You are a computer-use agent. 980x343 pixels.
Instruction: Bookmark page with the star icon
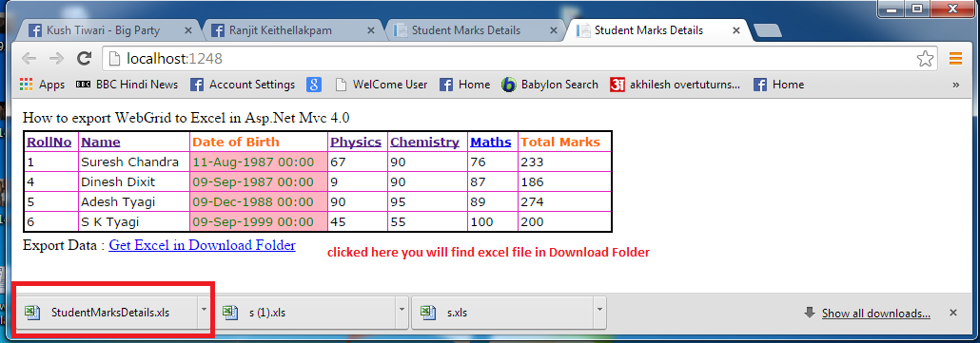tap(925, 59)
